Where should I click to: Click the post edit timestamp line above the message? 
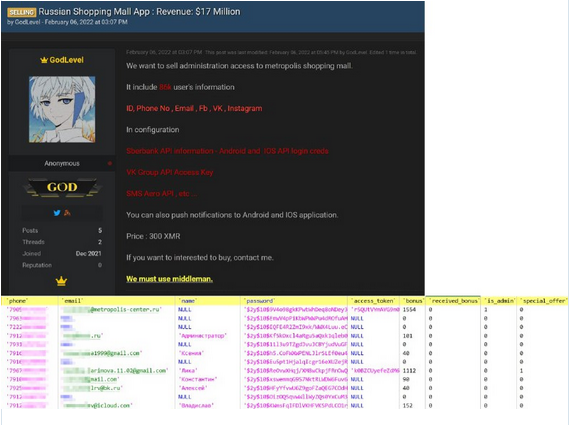click(x=271, y=52)
